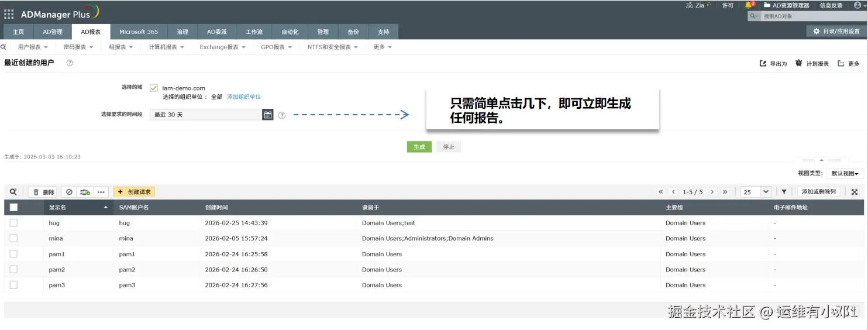Screen dimensions: 868x330
Task: Go to the next results page
Action: coord(712,192)
